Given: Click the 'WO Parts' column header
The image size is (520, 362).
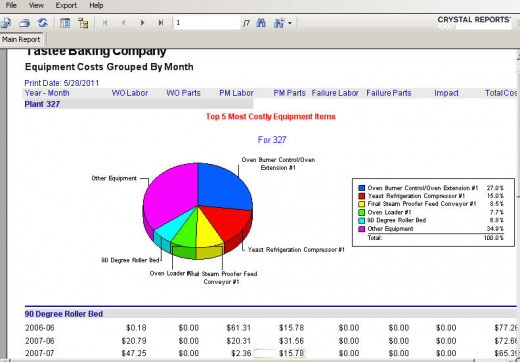Looking at the screenshot, I should [x=183, y=93].
